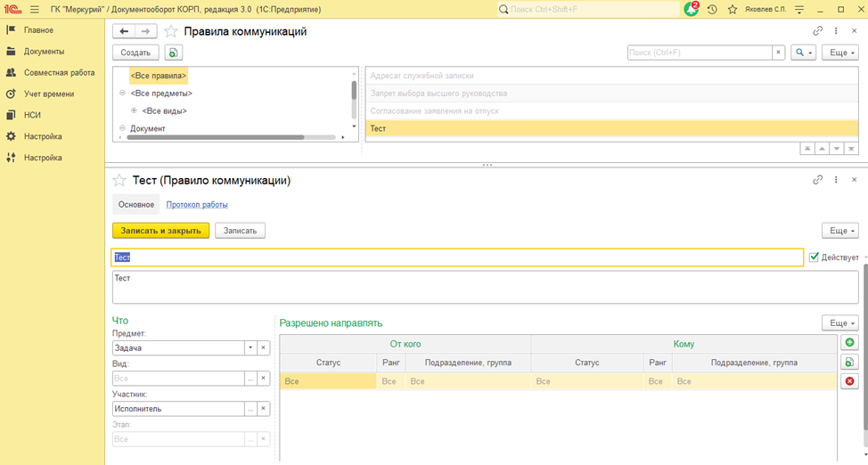Add Правила коммуникаций to favorites star

point(171,31)
